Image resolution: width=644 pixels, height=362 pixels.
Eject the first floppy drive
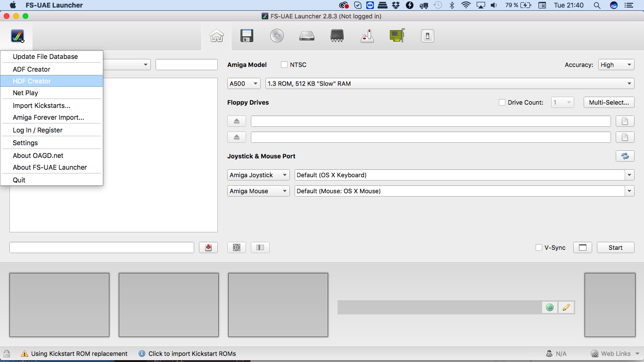coord(237,121)
